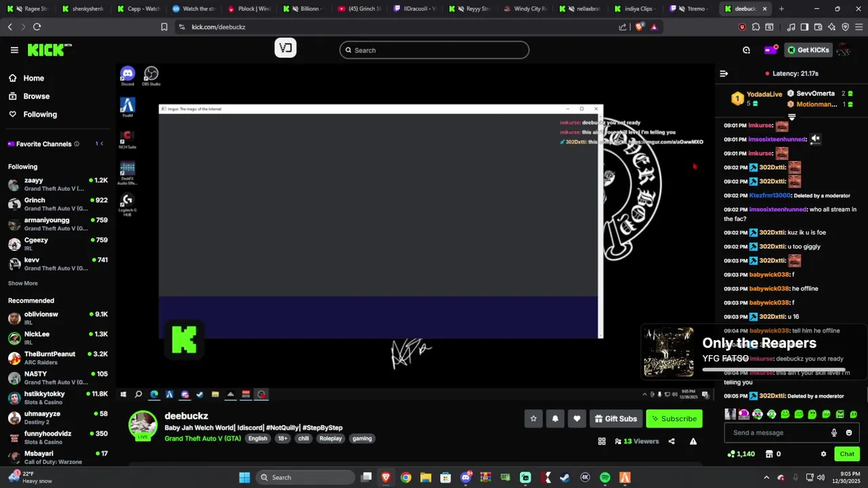Expand the gifter leaderboard chevron
The height and width of the screenshot is (488, 868).
tap(791, 117)
